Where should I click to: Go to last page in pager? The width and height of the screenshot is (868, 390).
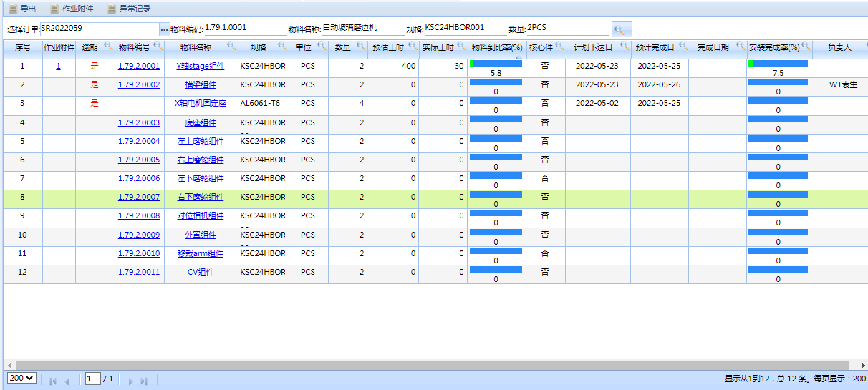(x=144, y=381)
